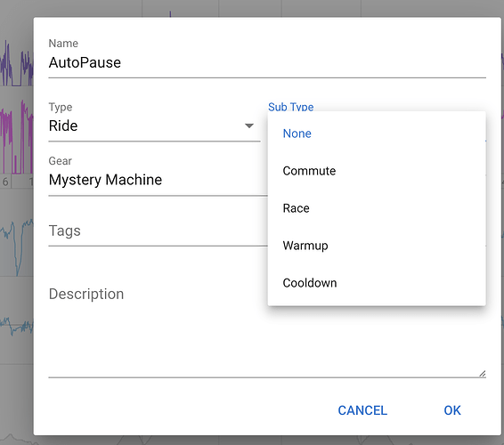Click the Type dropdown arrow icon
The image size is (504, 445).
249,125
